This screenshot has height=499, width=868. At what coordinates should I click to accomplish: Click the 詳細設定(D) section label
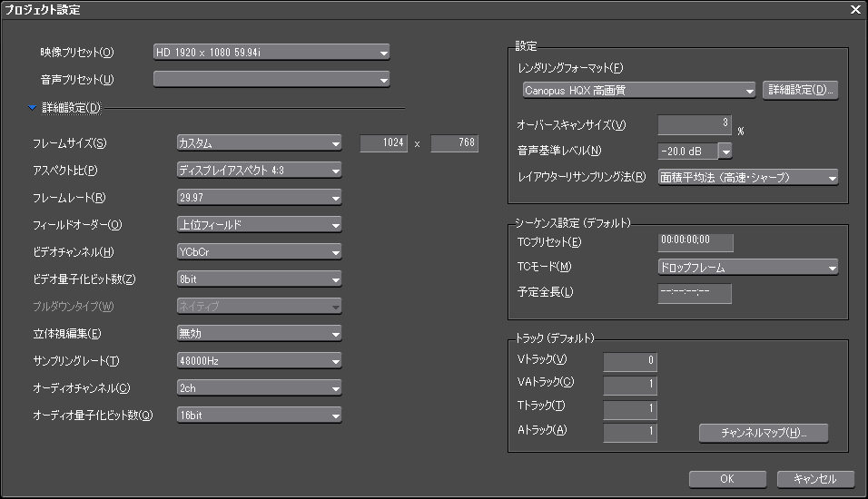point(72,108)
